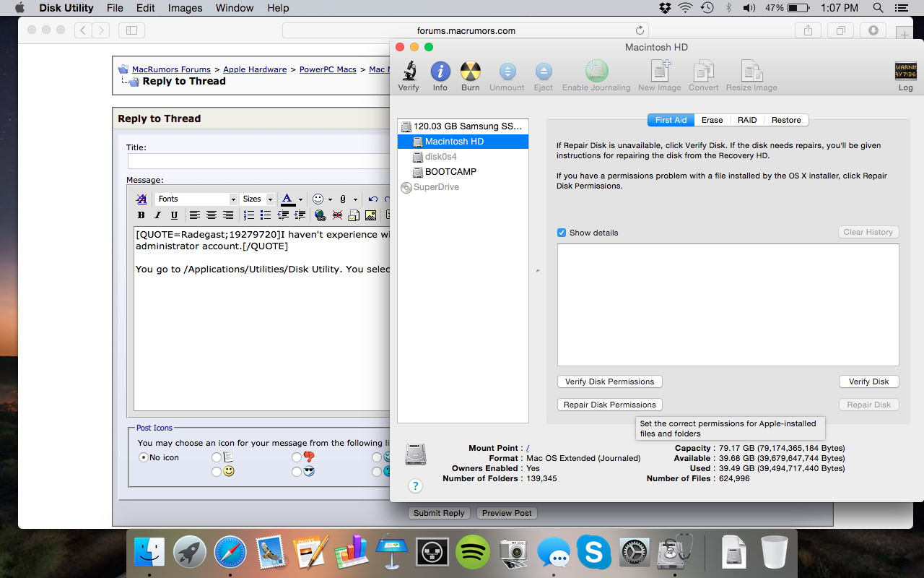
Task: Open Disk Utility help question mark button
Action: click(x=415, y=486)
